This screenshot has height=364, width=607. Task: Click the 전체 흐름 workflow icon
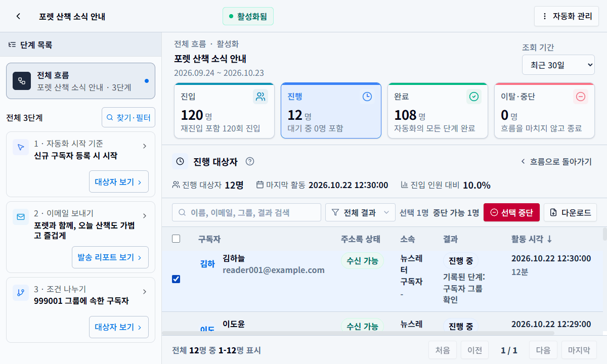click(22, 81)
